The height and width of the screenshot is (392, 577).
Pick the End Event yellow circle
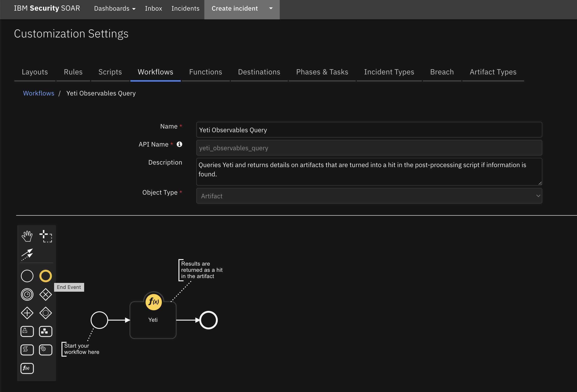46,276
